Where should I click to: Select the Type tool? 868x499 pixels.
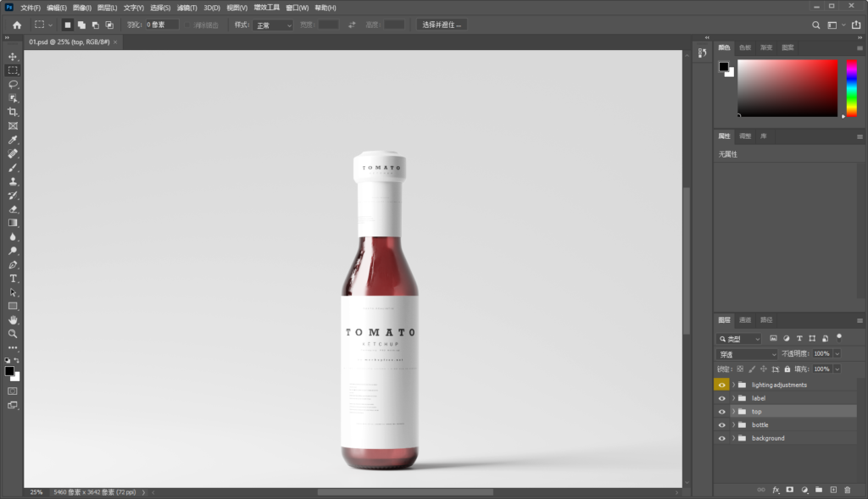[x=13, y=278]
